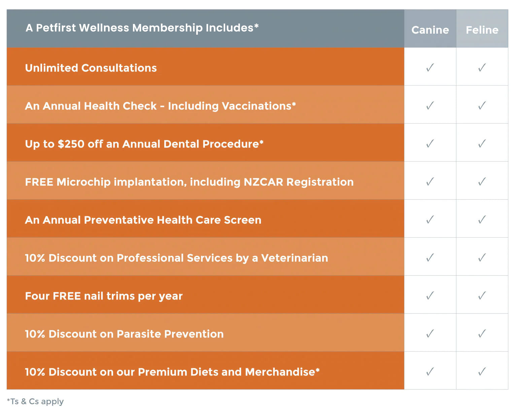The image size is (517, 420).
Task: Click the Canine checkmark for Professional Services discount
Action: point(430,258)
